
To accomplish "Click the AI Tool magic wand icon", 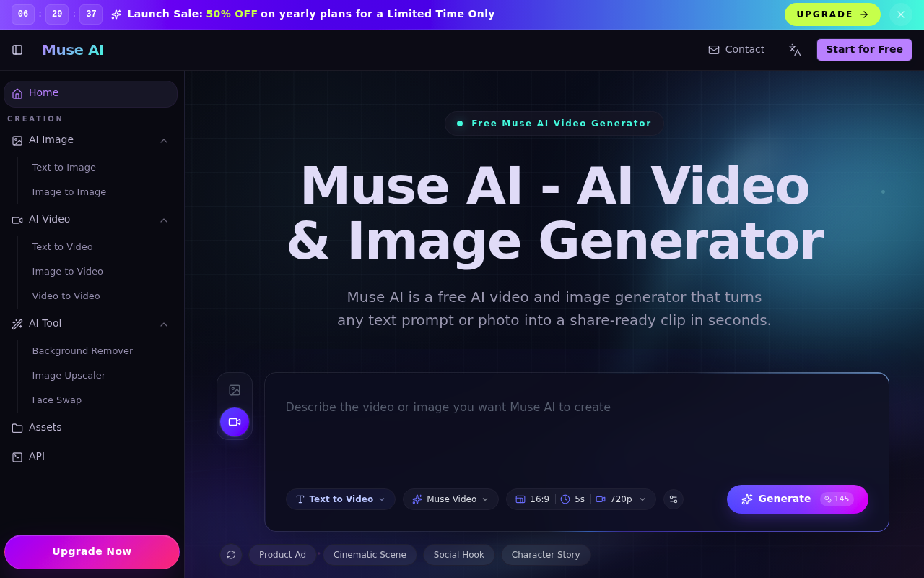I will (x=17, y=324).
